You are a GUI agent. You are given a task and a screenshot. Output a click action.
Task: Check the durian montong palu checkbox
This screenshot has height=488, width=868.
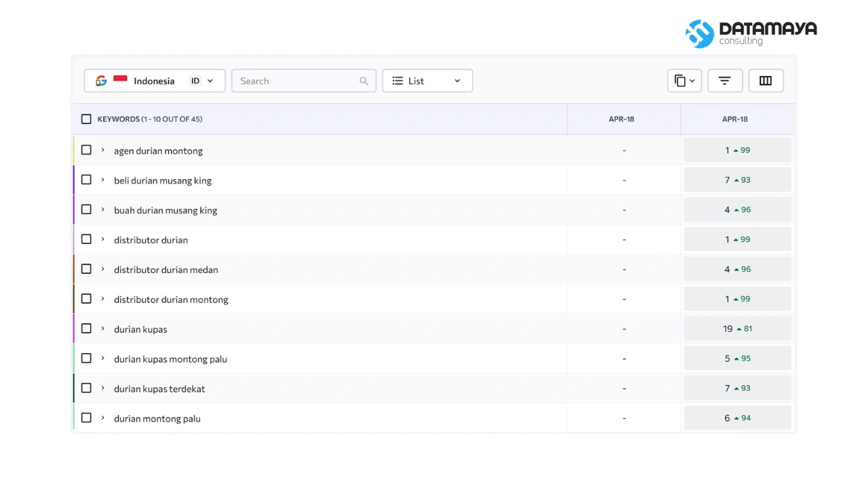pos(86,418)
